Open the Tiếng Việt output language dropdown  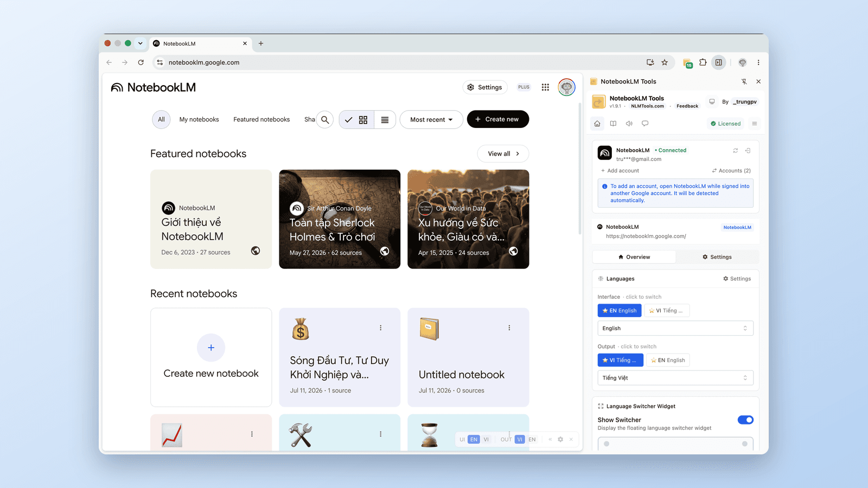(675, 378)
